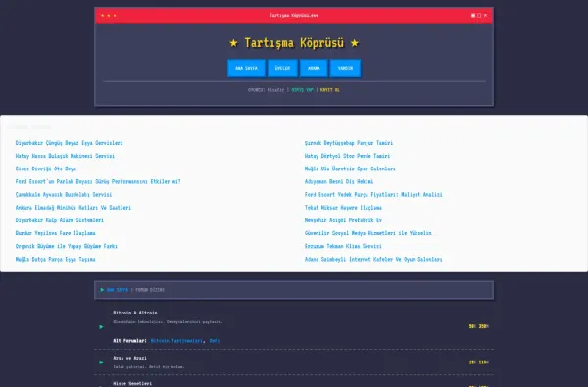Open Sivas Divriği Oto Boya link

pos(46,169)
